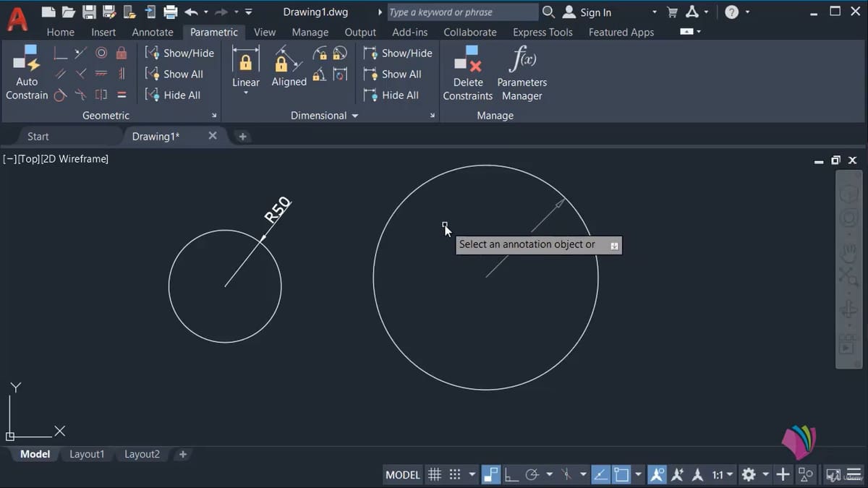Apply the Fix (padlock) geometric constraint
Image resolution: width=868 pixels, height=488 pixels.
(122, 53)
